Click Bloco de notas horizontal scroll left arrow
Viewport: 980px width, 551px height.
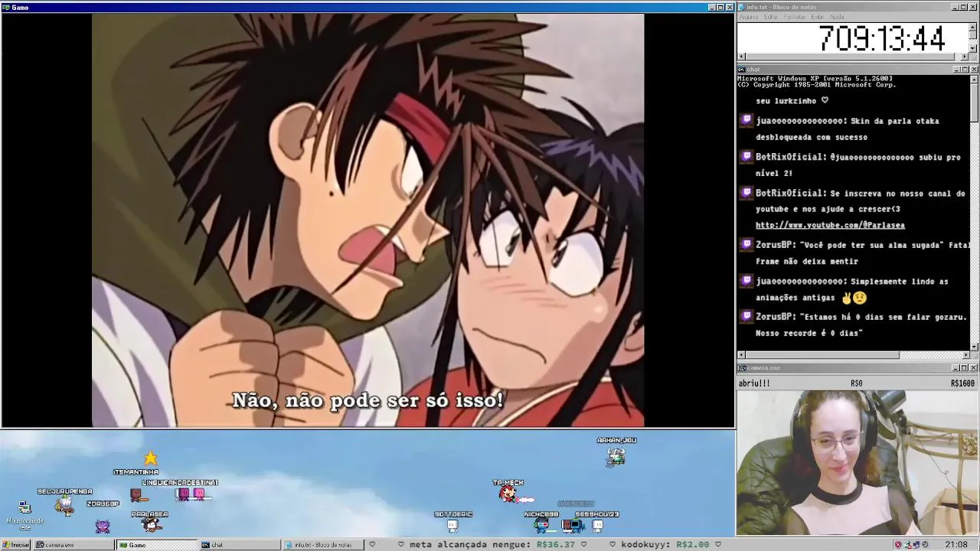click(741, 57)
